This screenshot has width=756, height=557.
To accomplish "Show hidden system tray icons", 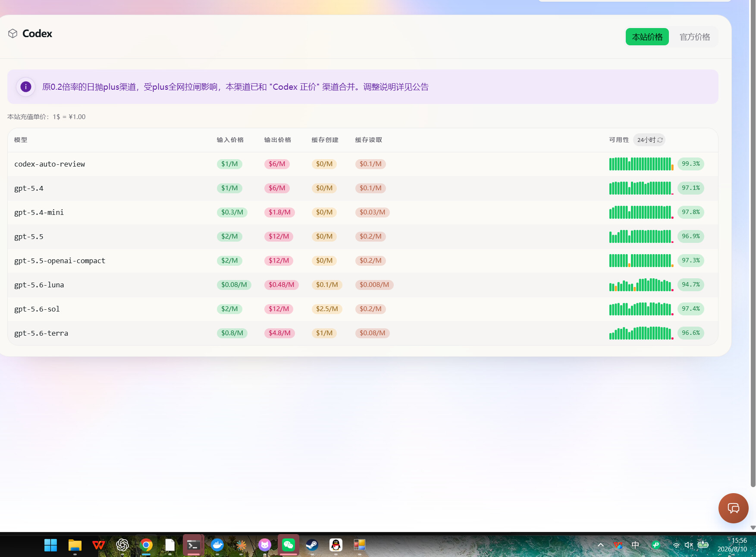I will coord(600,545).
